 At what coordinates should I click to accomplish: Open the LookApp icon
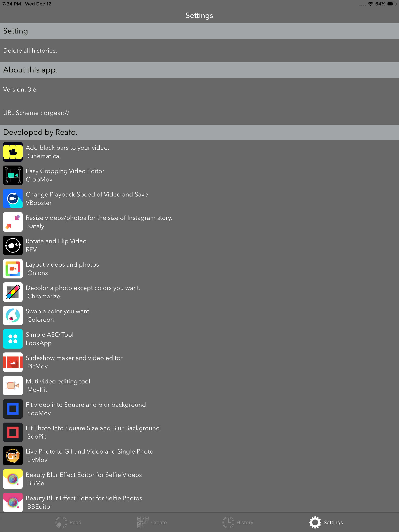13,339
